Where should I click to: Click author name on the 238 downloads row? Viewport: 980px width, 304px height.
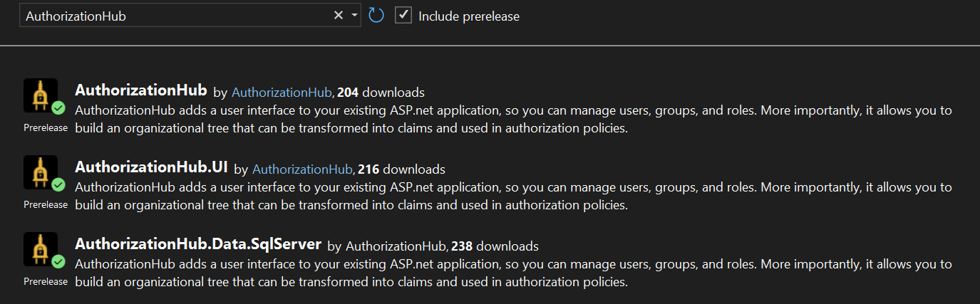396,246
